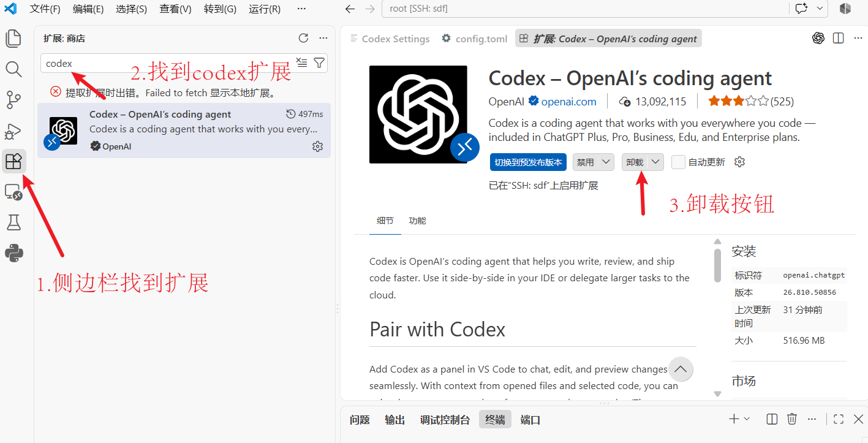The width and height of the screenshot is (868, 443).
Task: Open more actions in the terminal panel
Action: coord(812,419)
